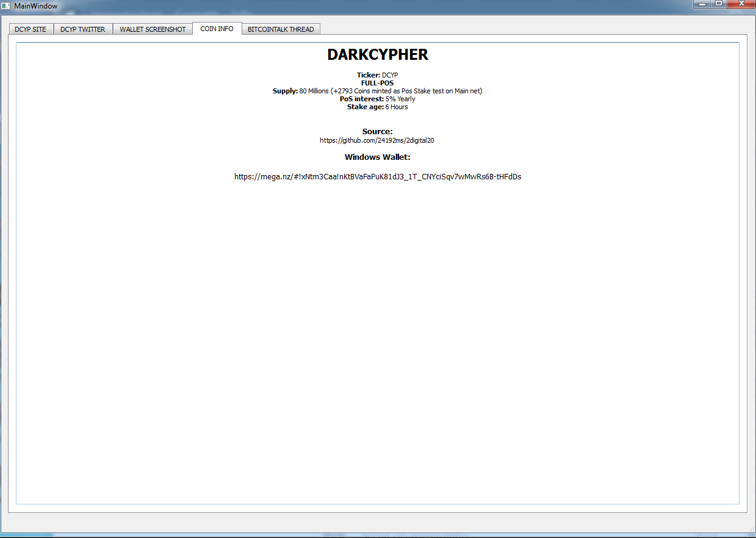Viewport: 756px width, 538px height.
Task: Switch to the DCYP TWITTER tab
Action: [83, 29]
